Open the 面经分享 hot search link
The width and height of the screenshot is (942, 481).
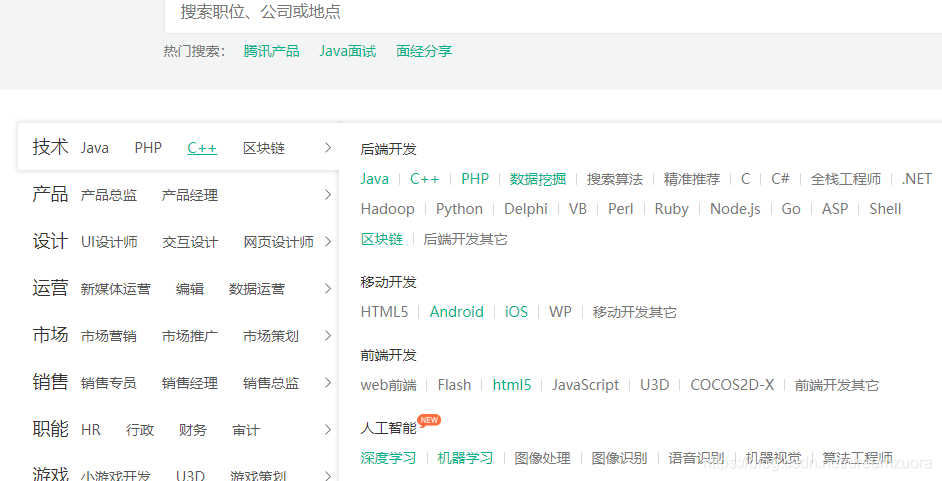(x=424, y=51)
